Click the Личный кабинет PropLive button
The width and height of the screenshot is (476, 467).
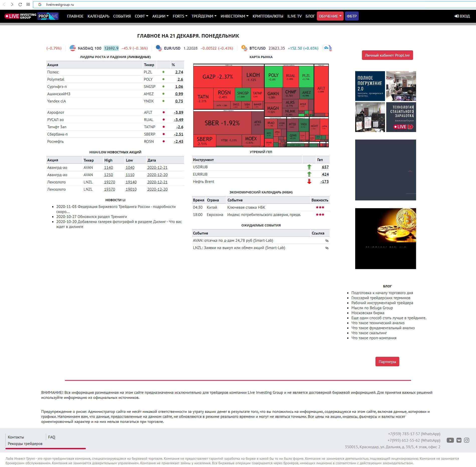[387, 55]
